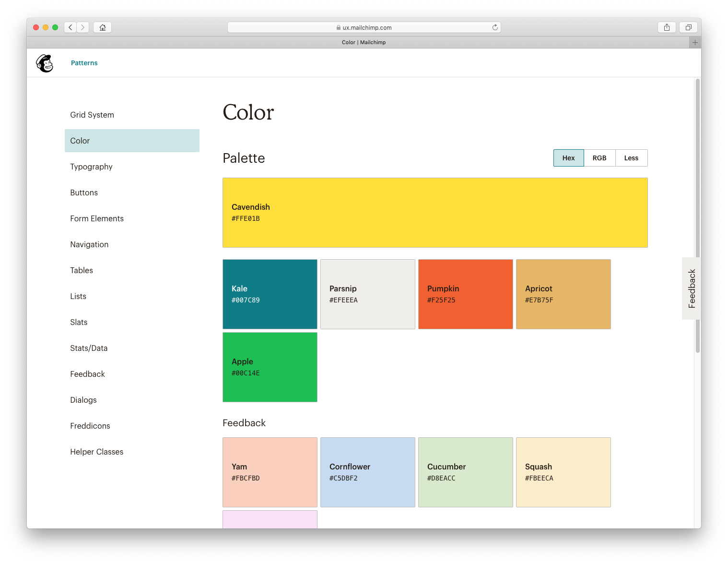The image size is (728, 564).
Task: Select the Yam feedback swatch
Action: coord(270,472)
